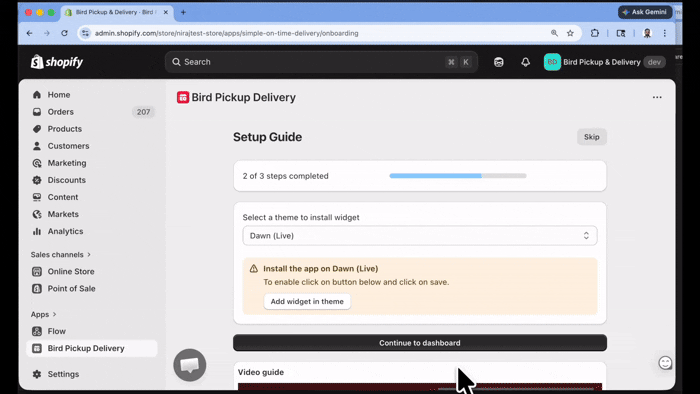The image size is (700, 394).
Task: Open Marketing section
Action: [67, 163]
